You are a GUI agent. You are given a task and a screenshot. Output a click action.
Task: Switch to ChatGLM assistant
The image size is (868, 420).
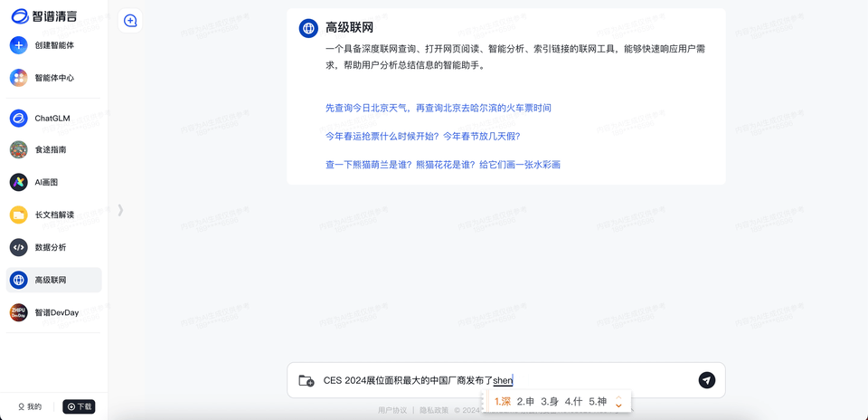click(54, 118)
